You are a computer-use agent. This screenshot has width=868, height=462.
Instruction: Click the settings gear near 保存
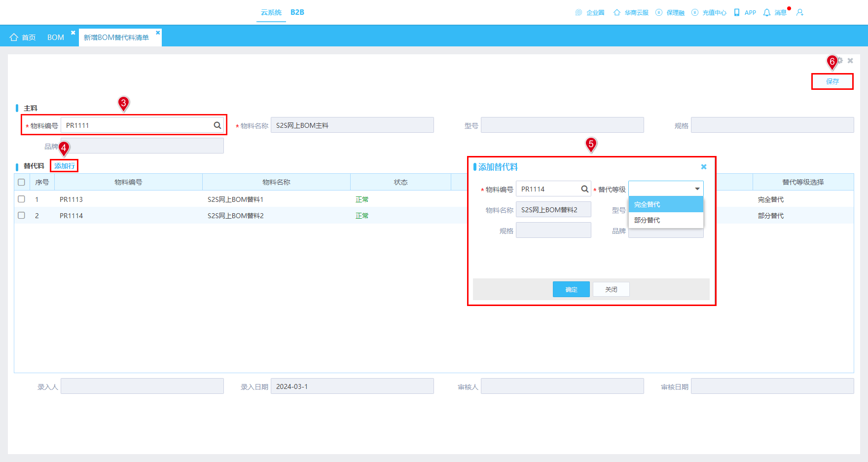pos(840,60)
